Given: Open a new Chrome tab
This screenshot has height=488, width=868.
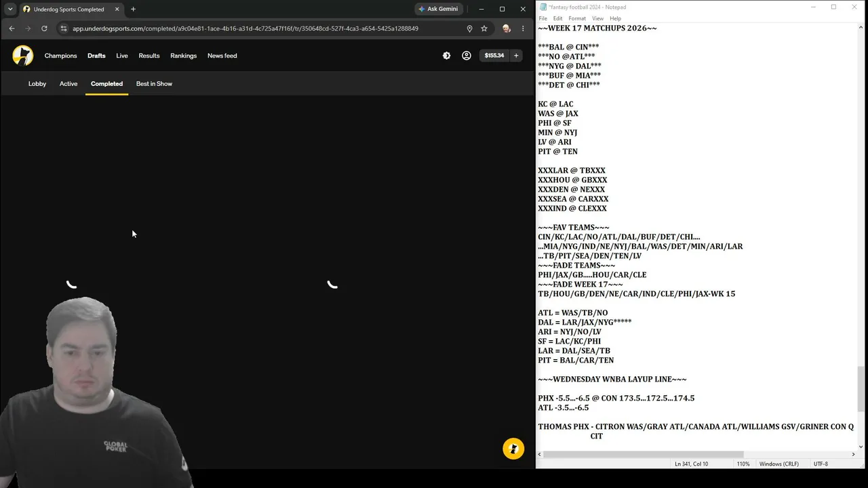Looking at the screenshot, I should coord(133,9).
